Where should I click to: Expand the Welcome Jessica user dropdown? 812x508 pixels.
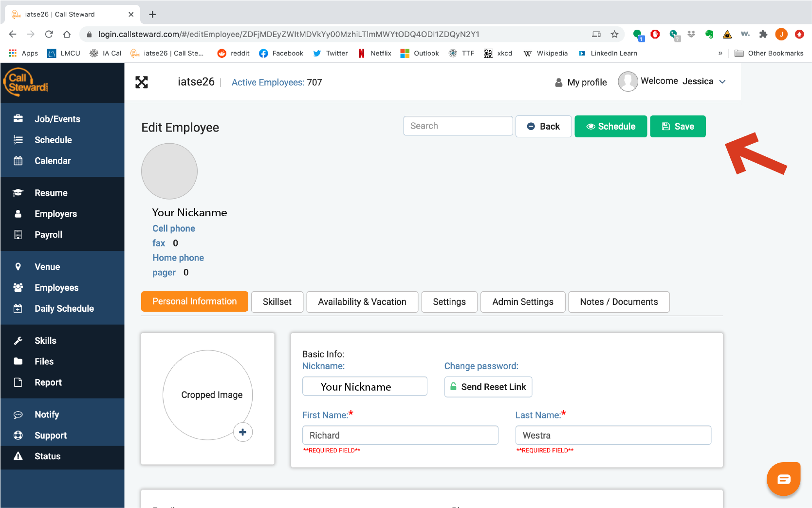(722, 82)
